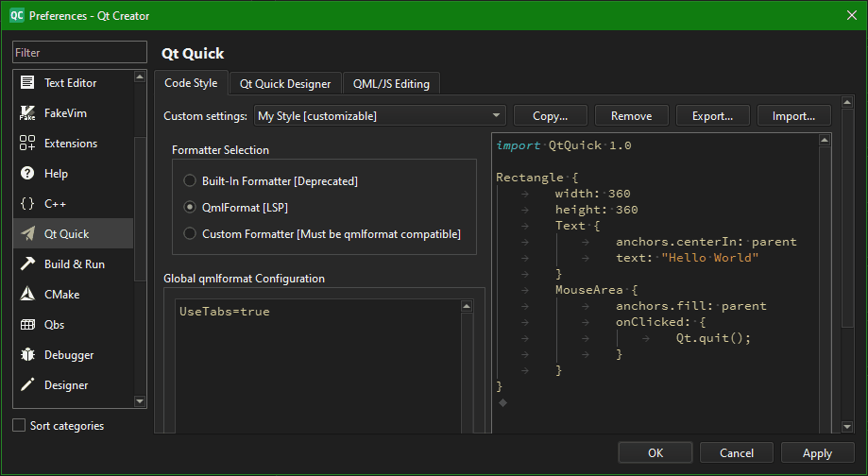
Task: Open the QML/JS Editing tab
Action: (391, 83)
